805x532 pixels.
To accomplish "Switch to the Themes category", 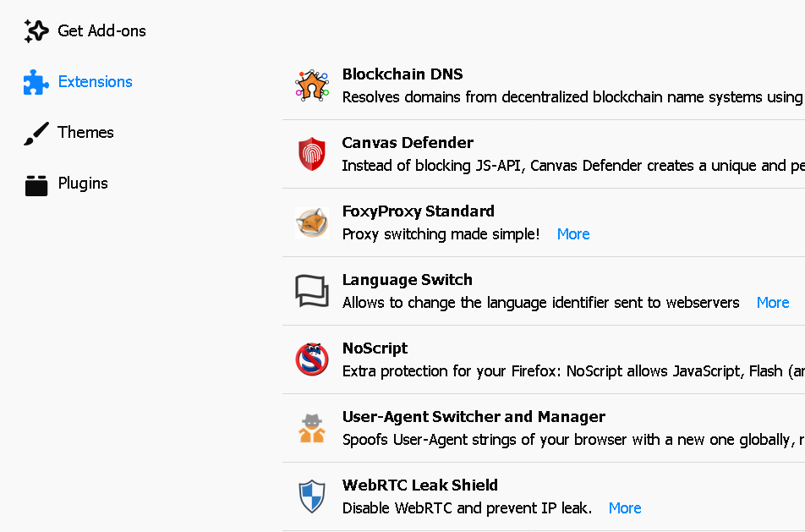I will [85, 133].
